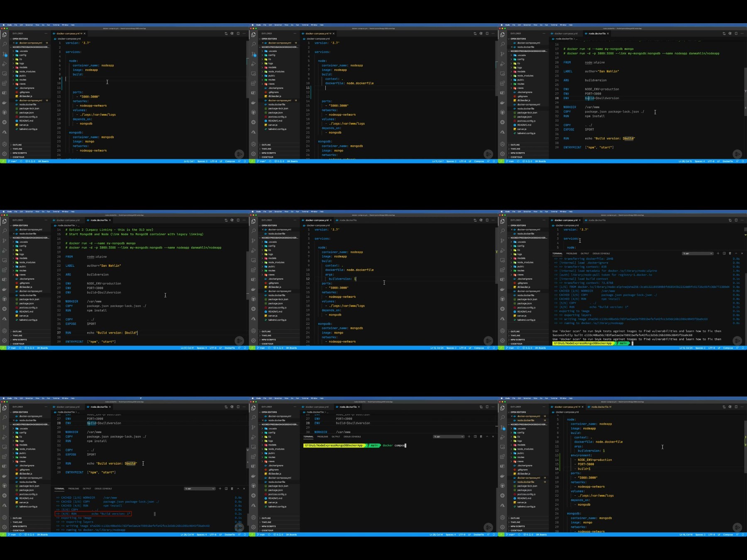Open Run and Debug where 'build=1' is listed
The image size is (747, 560).
(503, 437)
